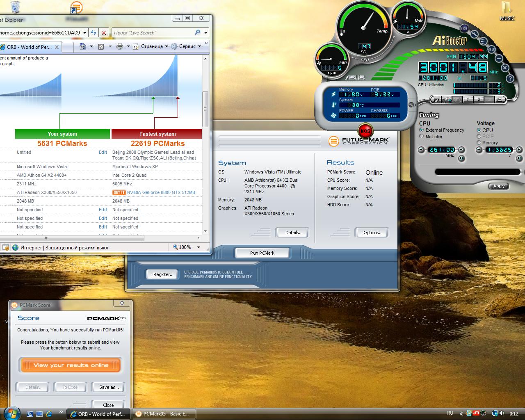The height and width of the screenshot is (420, 525).
Task: Open the AI Booster help question icon
Action: (510, 78)
